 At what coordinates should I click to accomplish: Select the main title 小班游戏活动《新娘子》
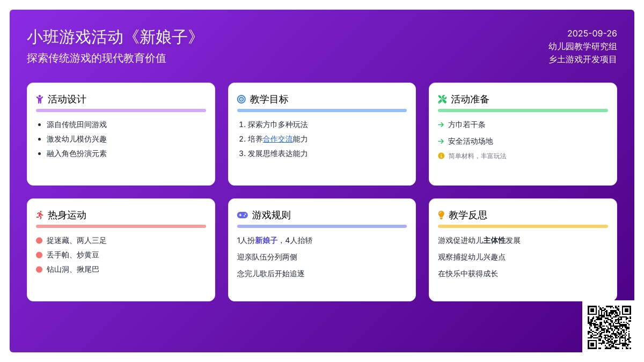click(113, 37)
